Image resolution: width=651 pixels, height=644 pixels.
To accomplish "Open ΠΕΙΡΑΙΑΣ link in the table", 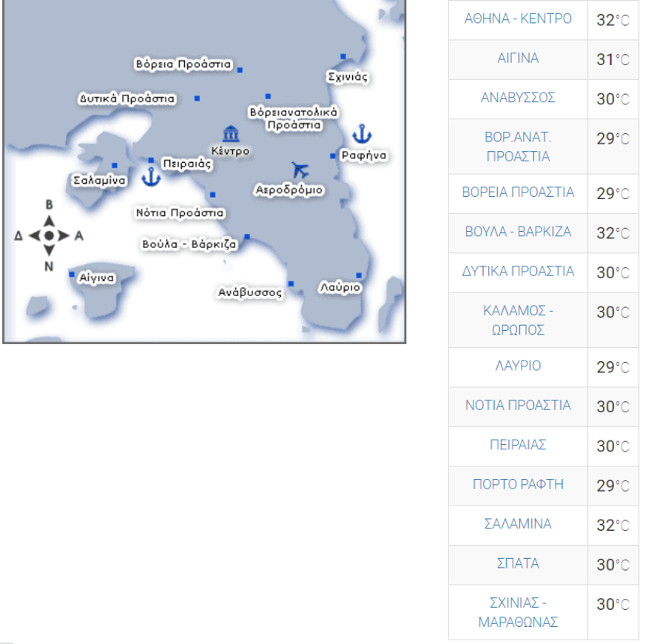I will [518, 445].
